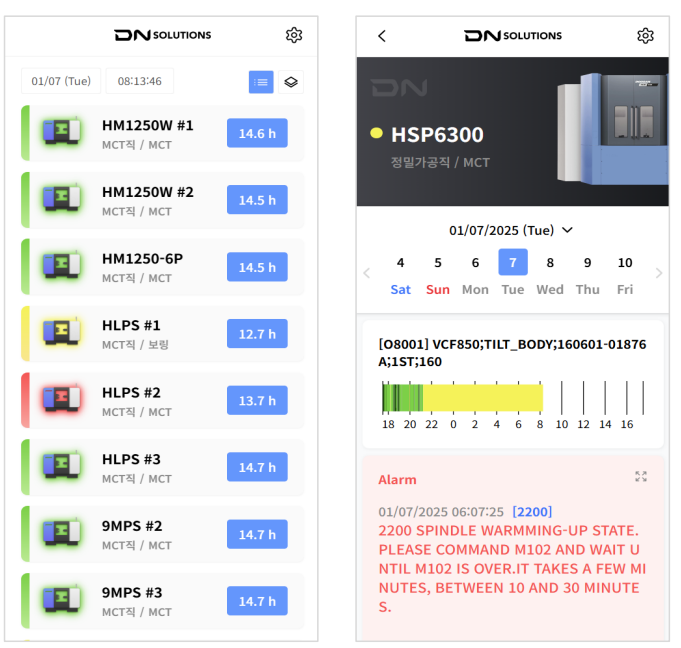Open settings gear in machine list screen
This screenshot has width=681, height=648.
click(x=293, y=35)
